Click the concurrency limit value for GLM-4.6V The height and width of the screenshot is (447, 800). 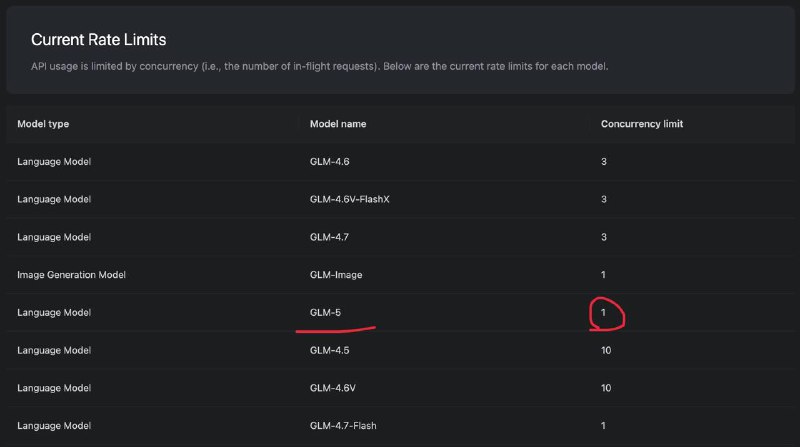coord(606,388)
